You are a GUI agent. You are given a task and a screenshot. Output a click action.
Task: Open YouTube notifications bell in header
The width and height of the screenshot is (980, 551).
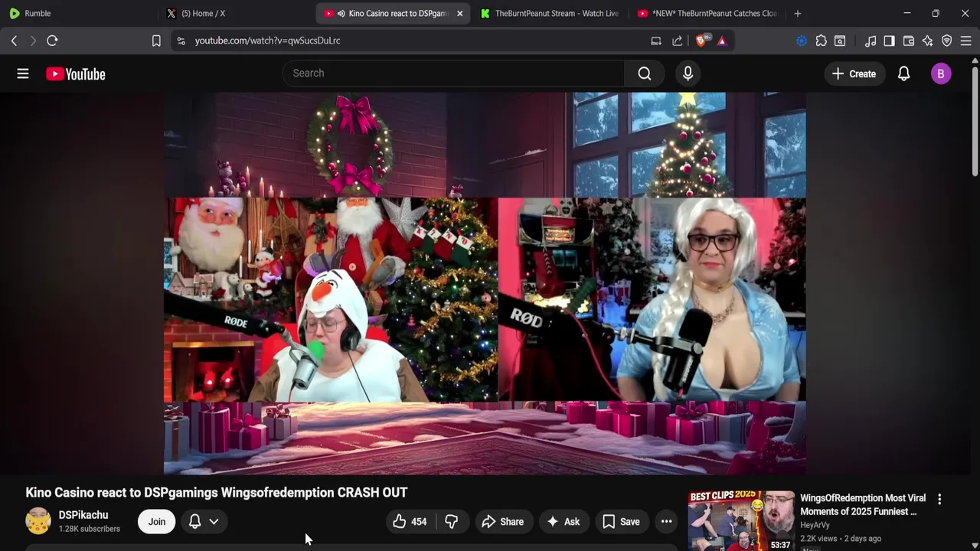coord(903,73)
